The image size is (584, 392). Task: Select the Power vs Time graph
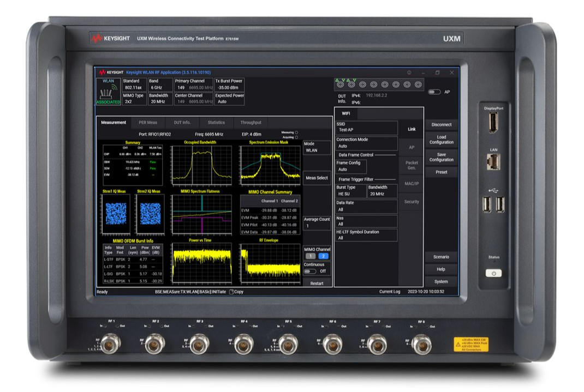(x=201, y=264)
